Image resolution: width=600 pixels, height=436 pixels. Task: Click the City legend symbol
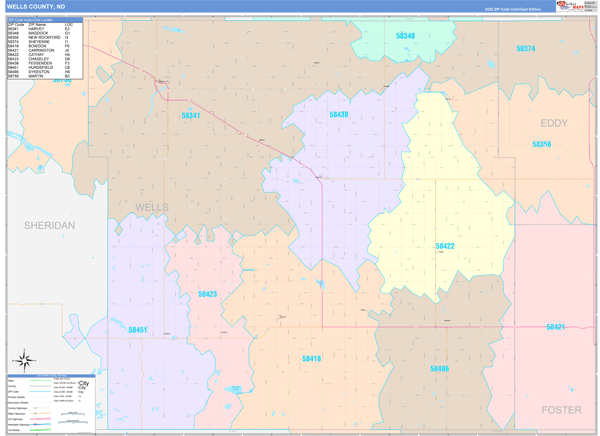[84, 386]
